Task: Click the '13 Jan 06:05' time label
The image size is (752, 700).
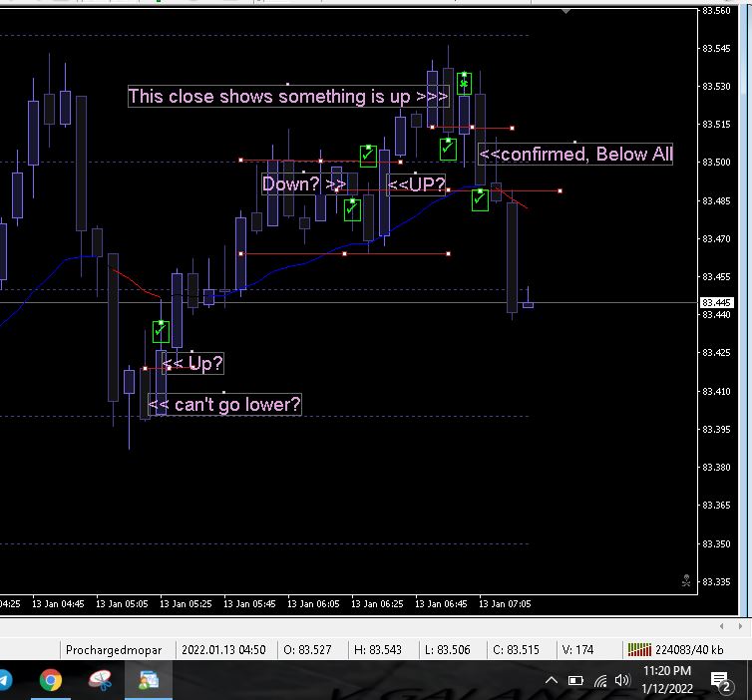Action: point(313,603)
